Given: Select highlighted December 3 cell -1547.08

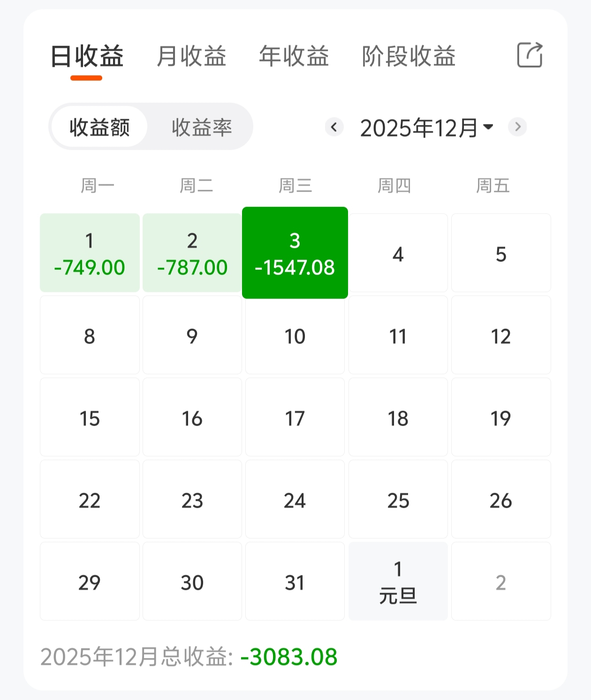Looking at the screenshot, I should [x=295, y=253].
